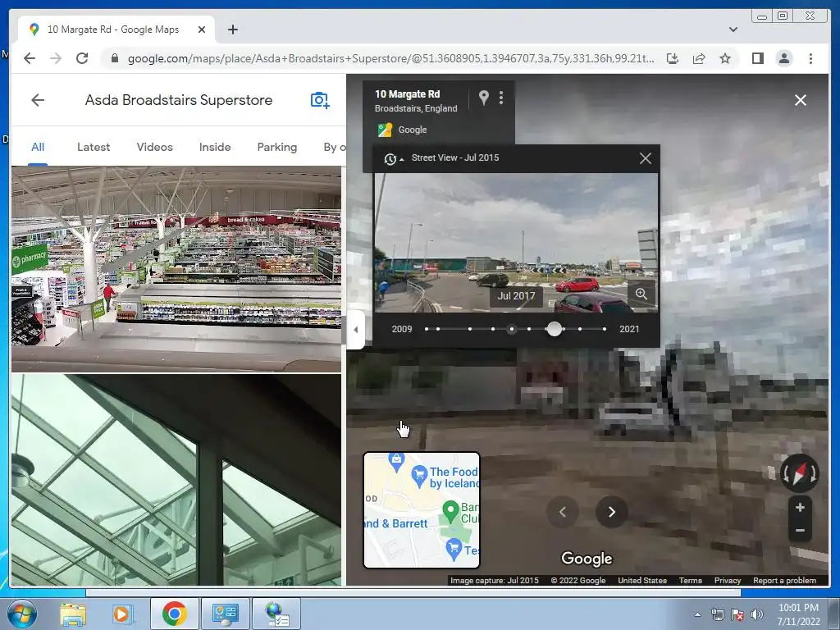Click magnifier icon on Jul 2017 preview

(x=641, y=294)
